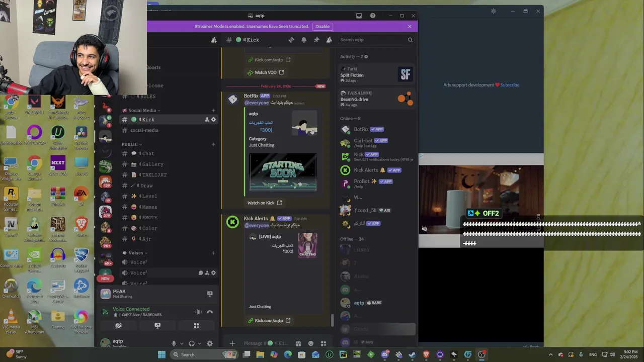Click Share Your Screen button in voice panel
Image resolution: width=644 pixels, height=362 pixels.
157,326
